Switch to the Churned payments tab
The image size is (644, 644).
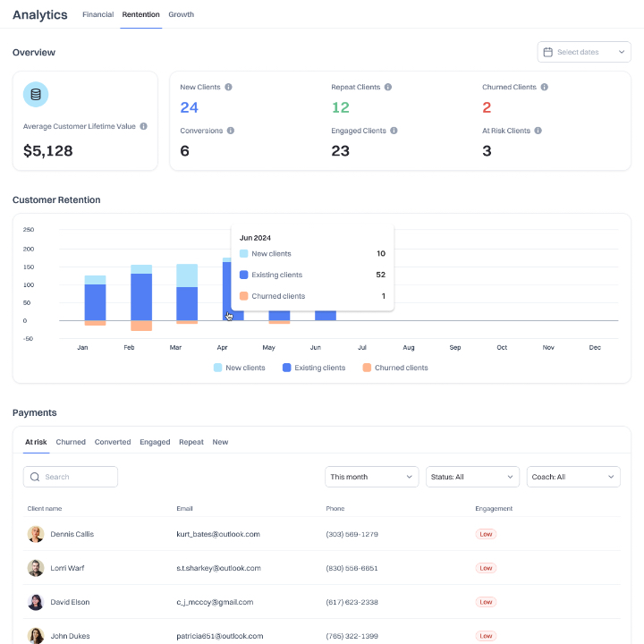71,442
